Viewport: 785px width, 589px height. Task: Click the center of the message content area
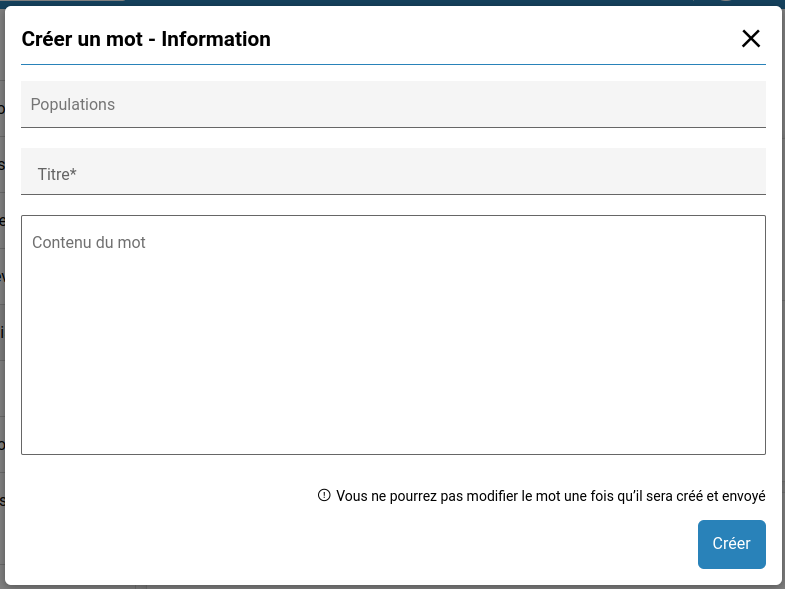click(393, 335)
